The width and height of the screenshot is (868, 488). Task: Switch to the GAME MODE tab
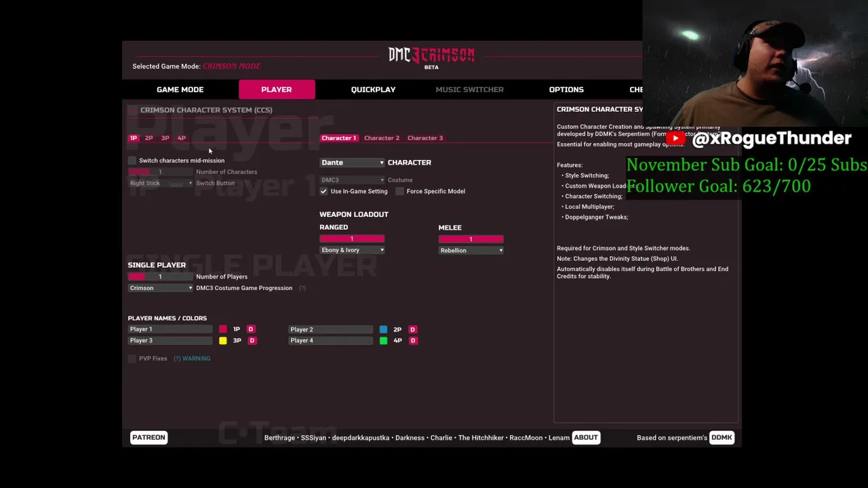point(180,89)
